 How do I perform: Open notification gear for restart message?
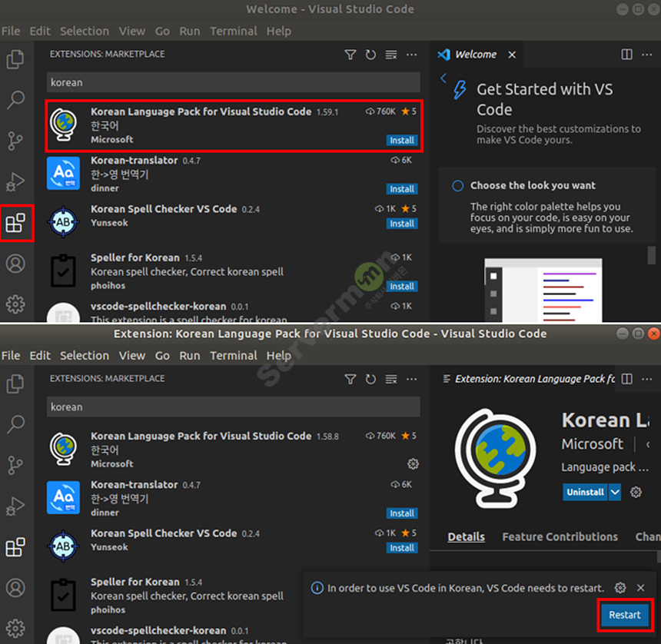(619, 588)
